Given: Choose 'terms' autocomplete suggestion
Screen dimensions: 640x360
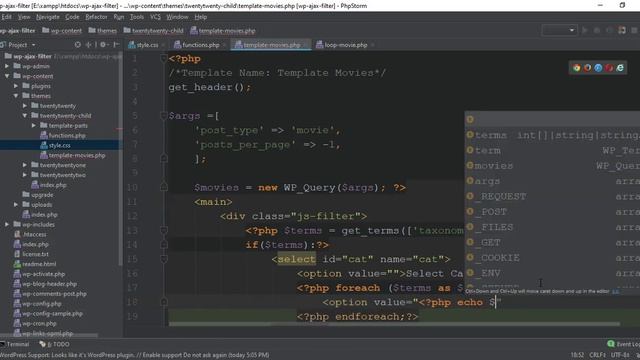Looking at the screenshot, I should coord(553,135).
